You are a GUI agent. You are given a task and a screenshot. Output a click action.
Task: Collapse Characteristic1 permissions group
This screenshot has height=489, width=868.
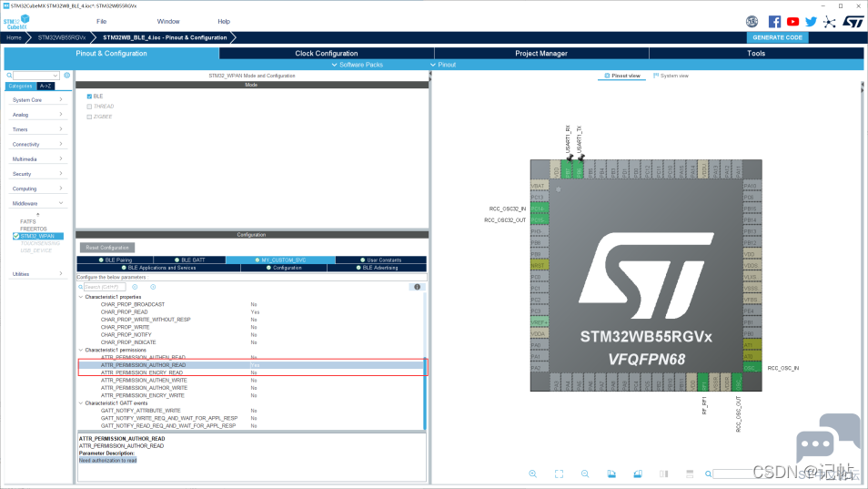coord(81,350)
